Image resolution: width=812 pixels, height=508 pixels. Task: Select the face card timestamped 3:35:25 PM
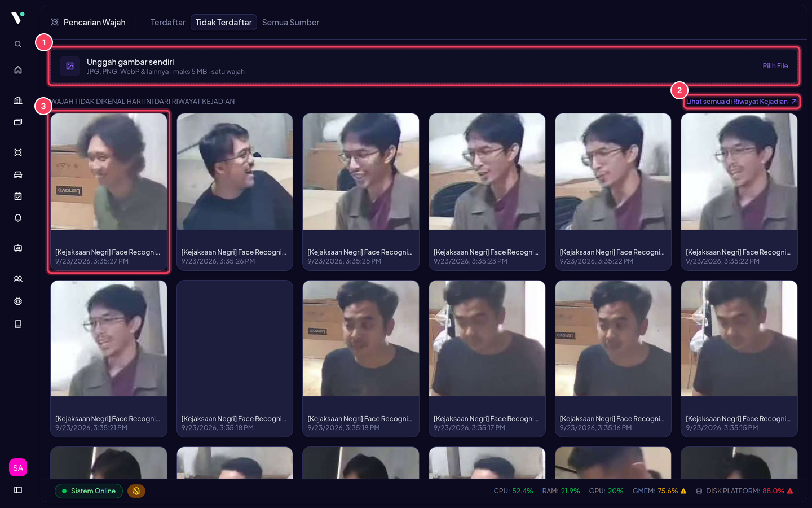pos(361,192)
